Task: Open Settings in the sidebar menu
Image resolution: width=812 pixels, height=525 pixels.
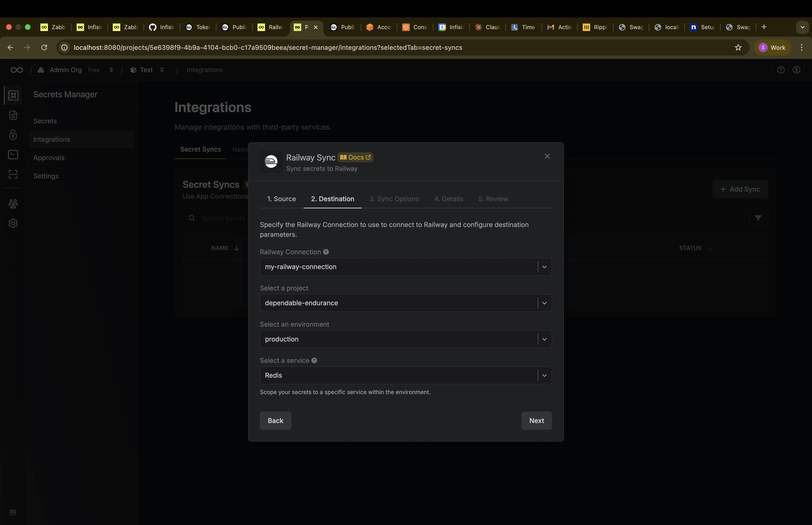Action: pos(82,176)
